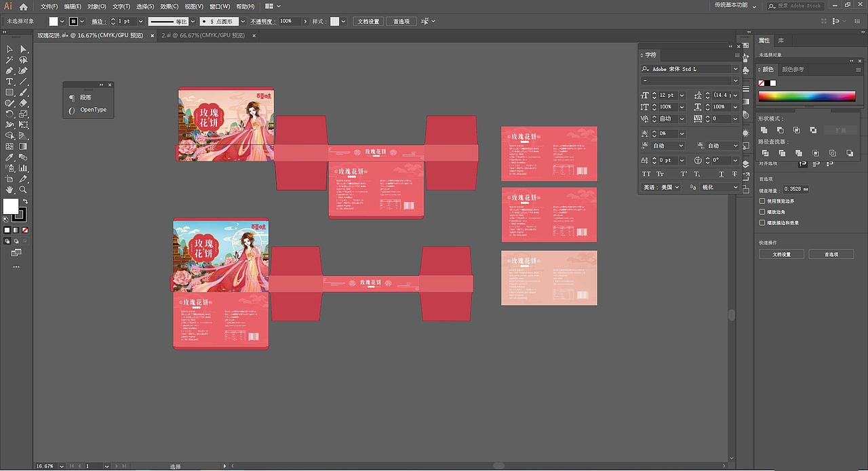
Task: Swap fill and stroke arrows icon
Action: coord(25,201)
